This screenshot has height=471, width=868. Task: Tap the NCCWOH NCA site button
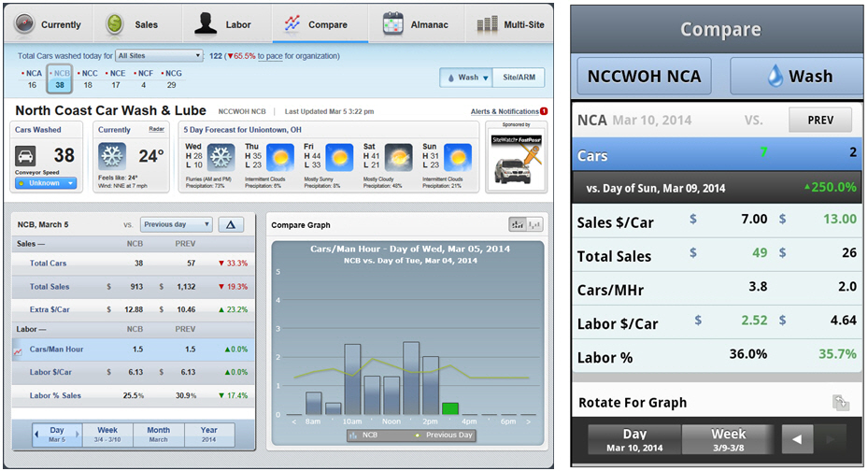[645, 77]
